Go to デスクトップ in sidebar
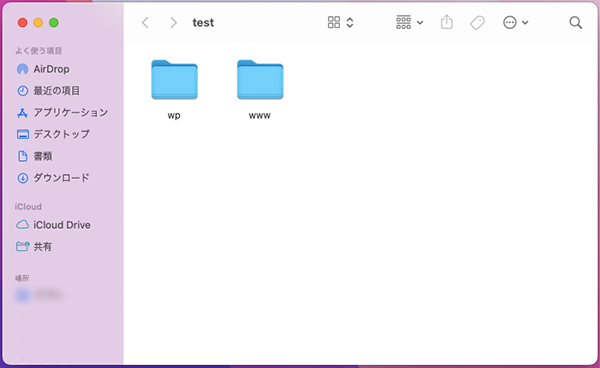Viewport: 600px width, 368px height. coord(53,134)
